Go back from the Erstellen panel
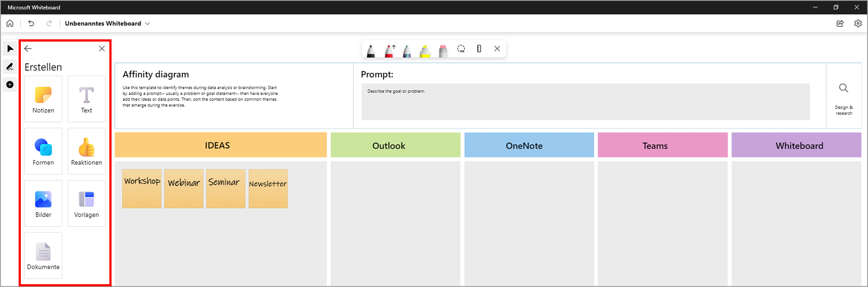 coord(28,49)
